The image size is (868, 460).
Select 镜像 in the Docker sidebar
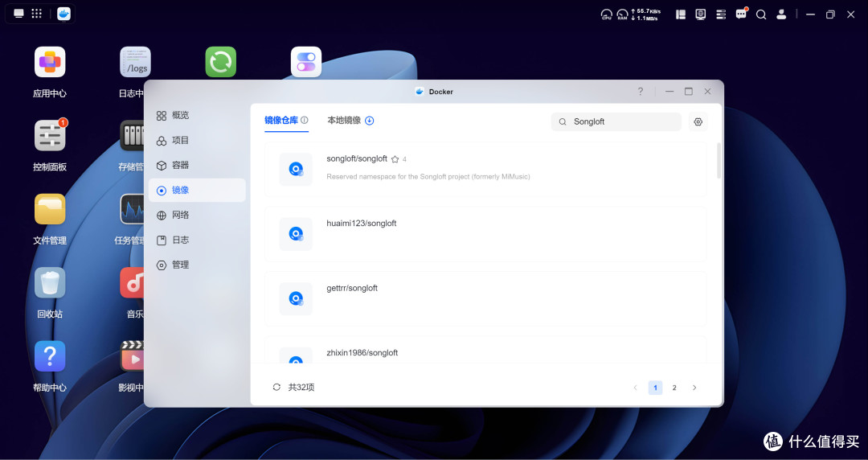click(x=197, y=190)
